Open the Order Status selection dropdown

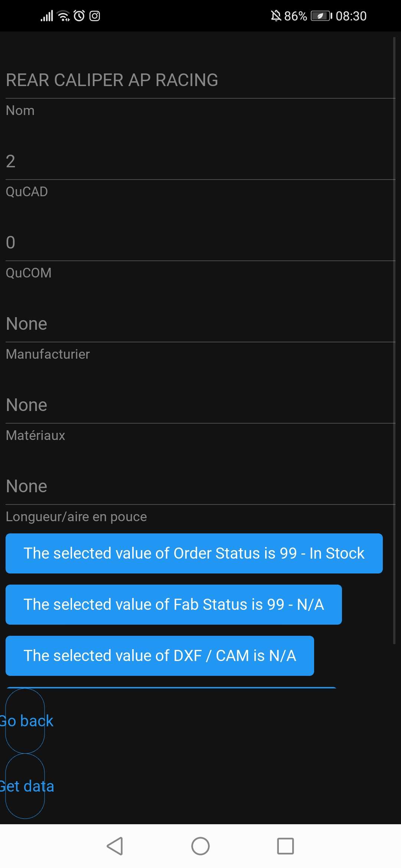(x=194, y=553)
